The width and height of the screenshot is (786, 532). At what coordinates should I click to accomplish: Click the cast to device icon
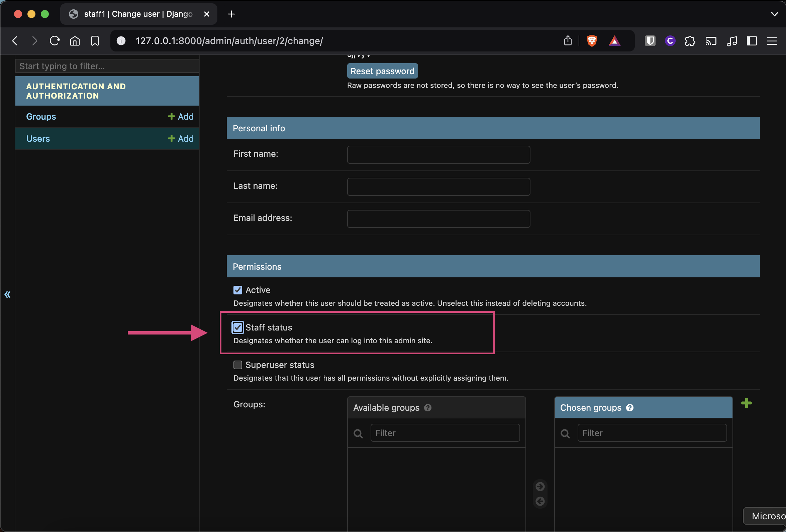[711, 41]
